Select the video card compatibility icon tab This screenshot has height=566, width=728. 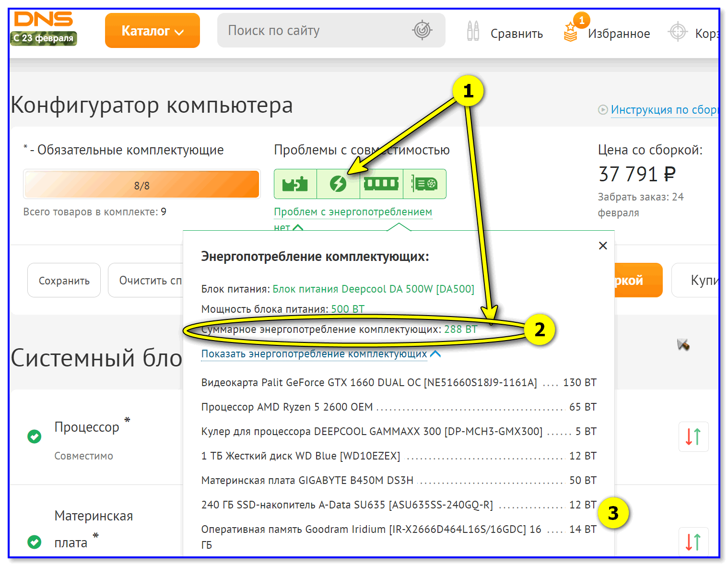tap(424, 184)
